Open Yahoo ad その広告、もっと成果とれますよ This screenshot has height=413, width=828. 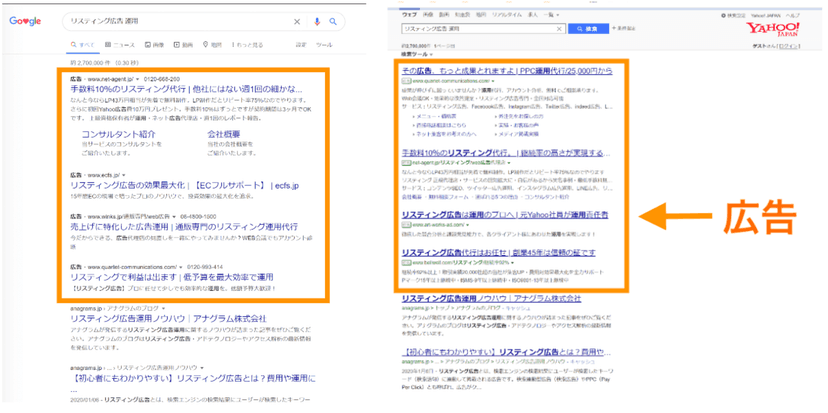[x=507, y=71]
